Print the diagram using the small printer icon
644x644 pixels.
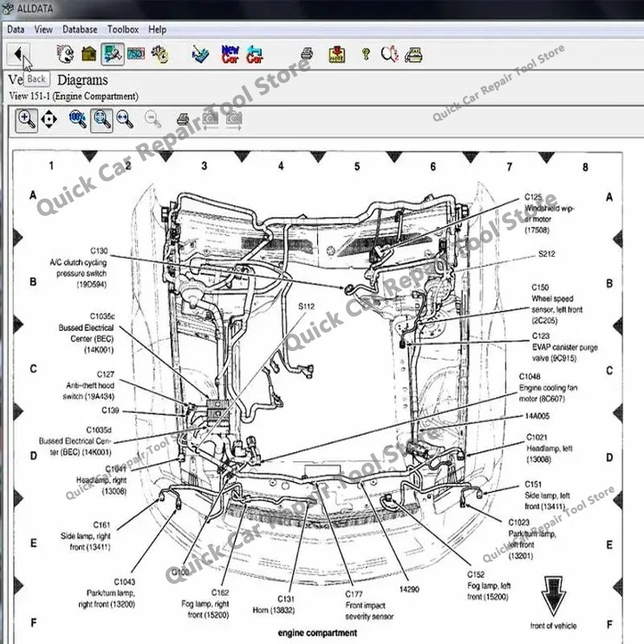(x=183, y=119)
